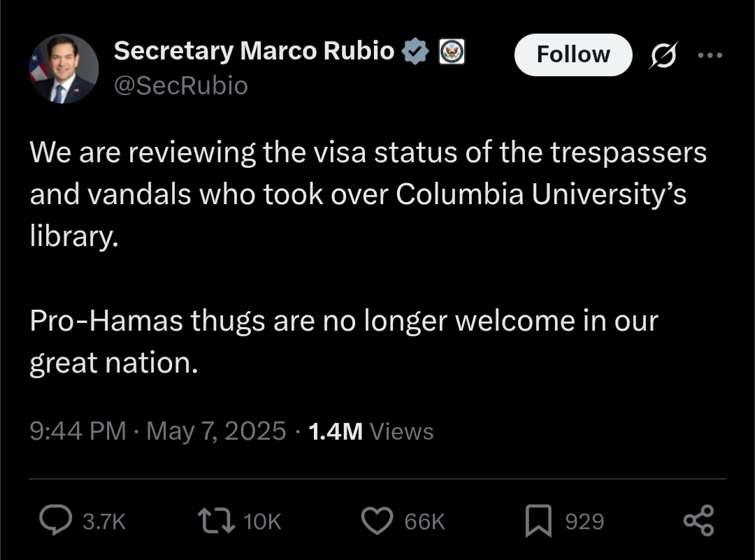Click the blue verified checkmark badge
This screenshot has height=560, width=755.
click(x=415, y=51)
